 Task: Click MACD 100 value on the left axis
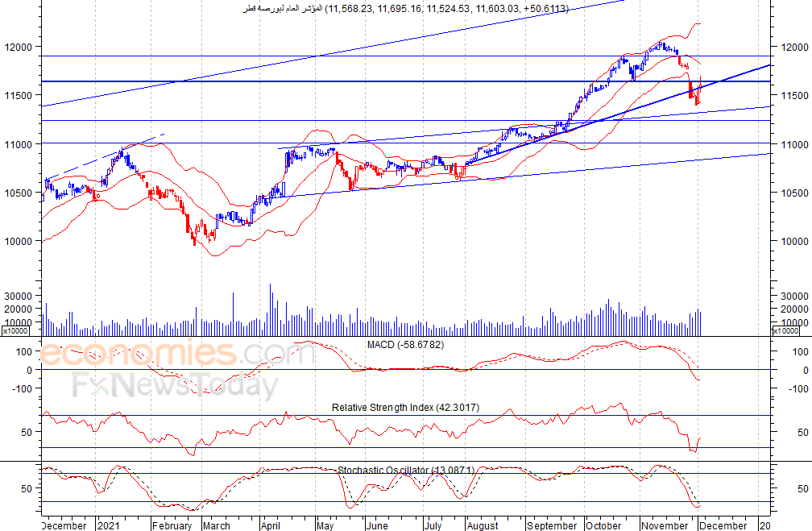point(24,352)
